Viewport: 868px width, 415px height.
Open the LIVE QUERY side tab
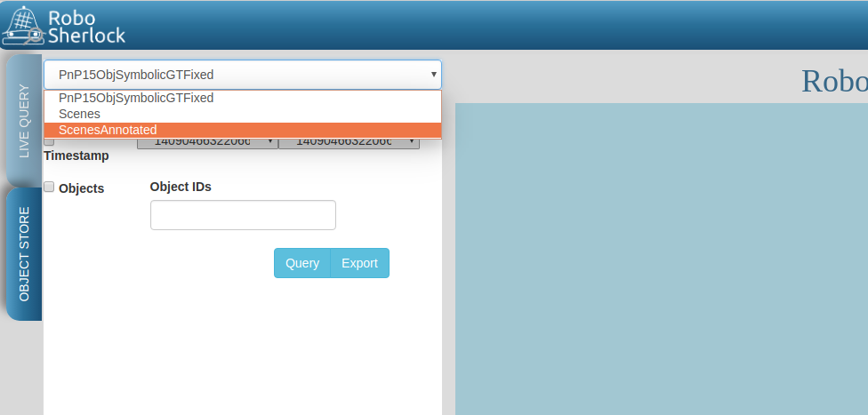24,121
